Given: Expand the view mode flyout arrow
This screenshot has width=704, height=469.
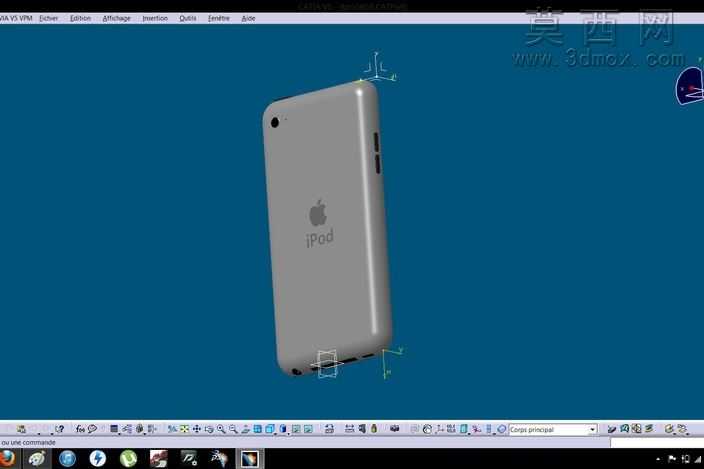Looking at the screenshot, I should coord(288,433).
